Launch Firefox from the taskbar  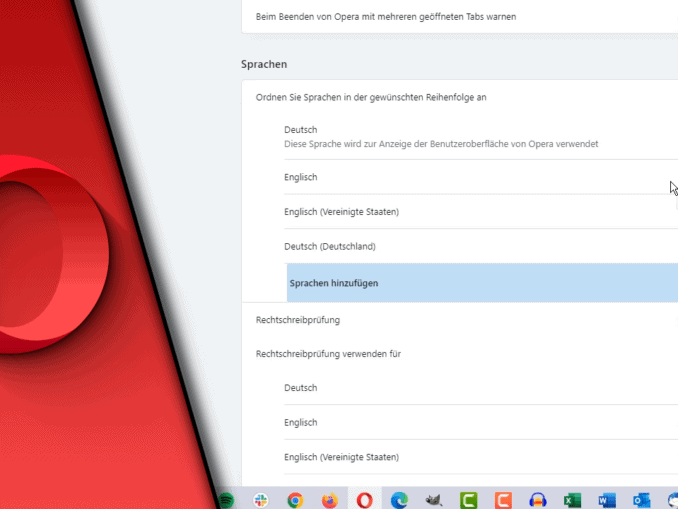(x=330, y=500)
